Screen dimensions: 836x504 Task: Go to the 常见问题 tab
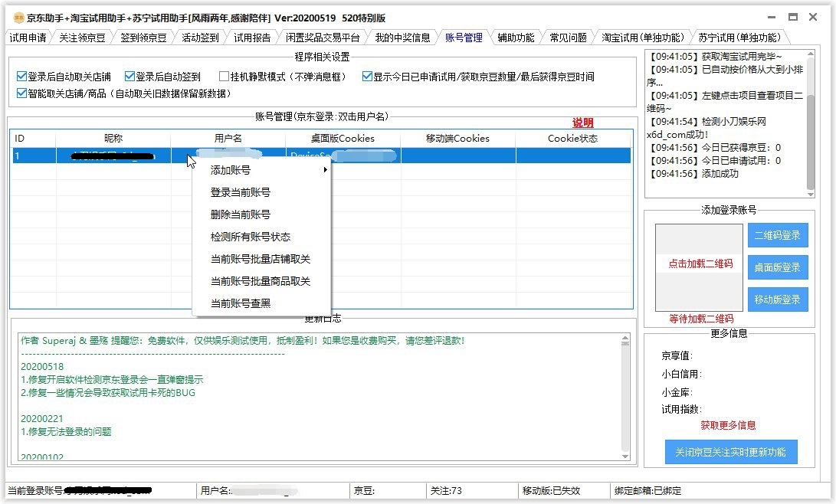(x=569, y=38)
